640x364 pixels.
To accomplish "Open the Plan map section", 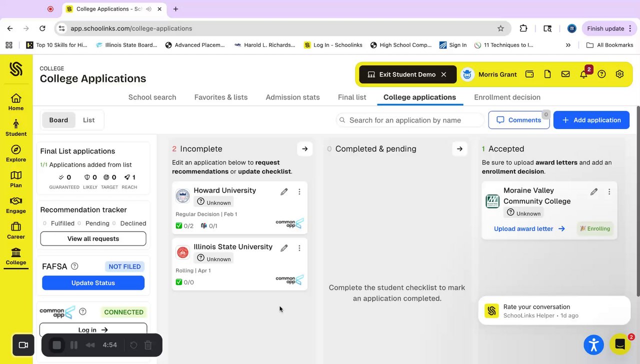I will [16, 179].
